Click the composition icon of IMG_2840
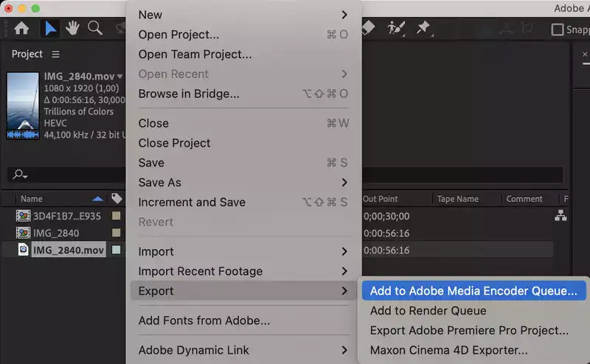 click(23, 233)
